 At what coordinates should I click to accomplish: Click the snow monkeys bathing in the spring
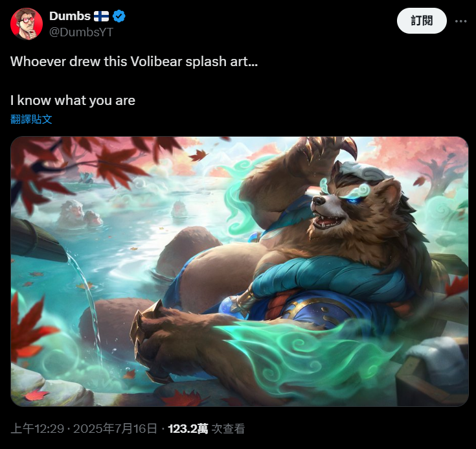tap(80, 214)
